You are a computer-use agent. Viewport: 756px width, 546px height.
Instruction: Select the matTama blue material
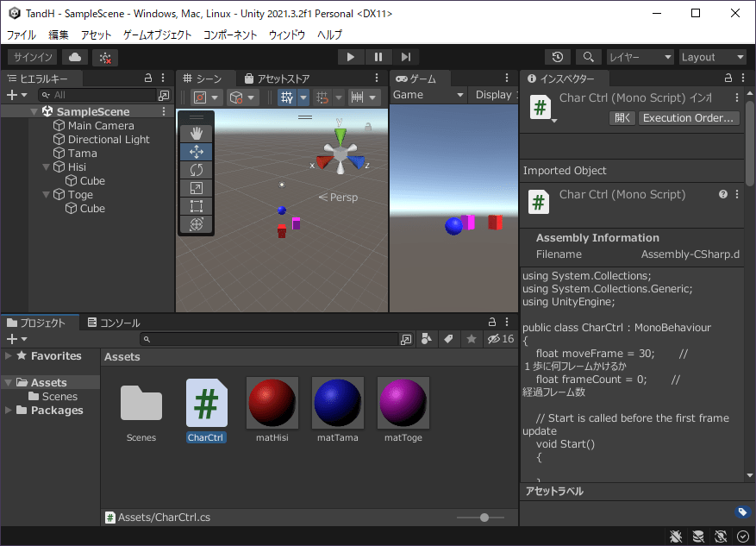point(338,403)
